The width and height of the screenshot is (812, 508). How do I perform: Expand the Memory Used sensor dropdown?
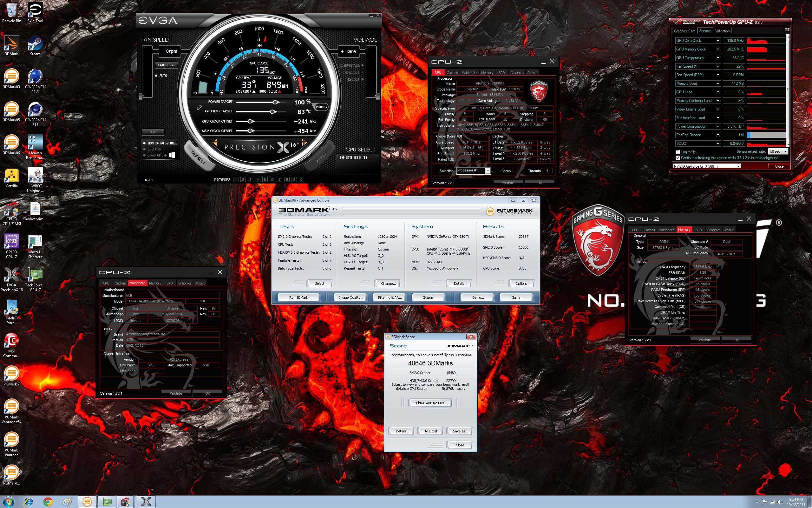(718, 84)
